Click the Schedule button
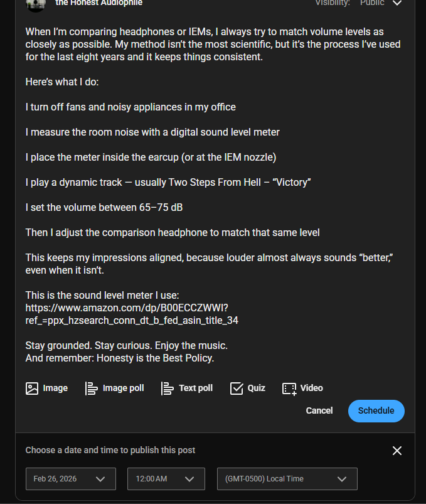426x504 pixels. (x=376, y=410)
